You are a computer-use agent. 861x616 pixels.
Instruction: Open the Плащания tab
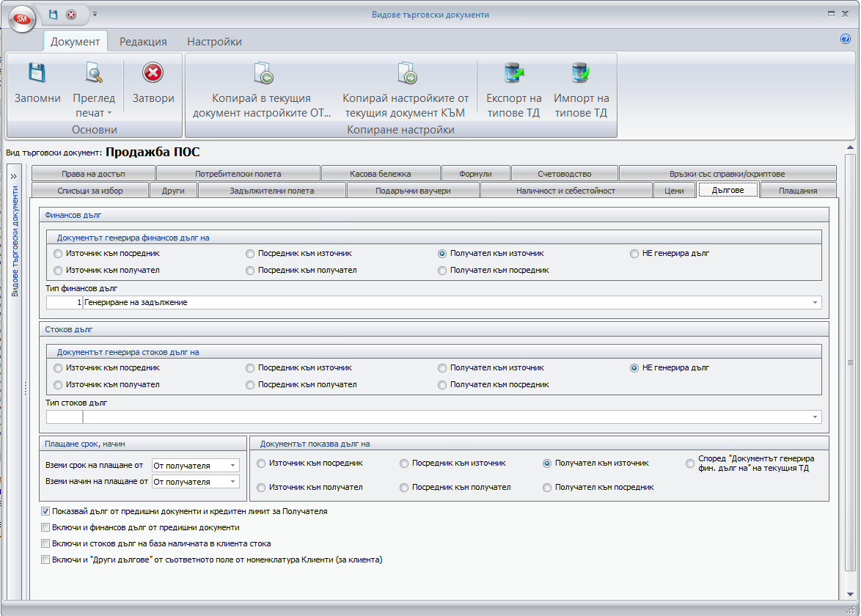799,191
